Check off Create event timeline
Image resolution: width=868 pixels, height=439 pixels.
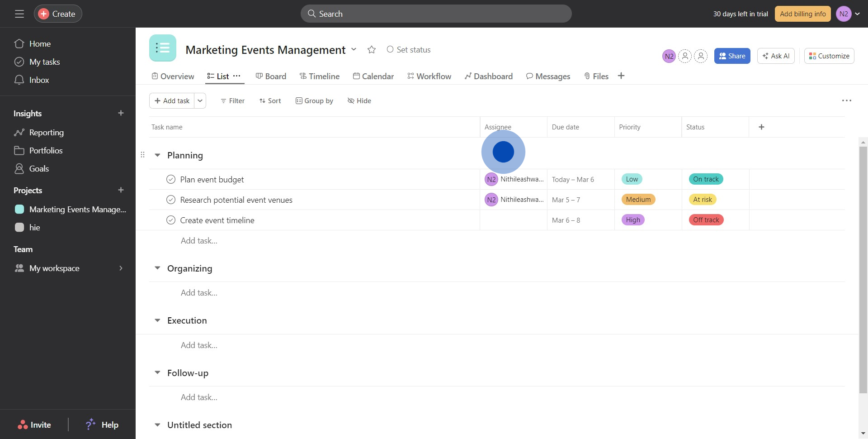[171, 220]
